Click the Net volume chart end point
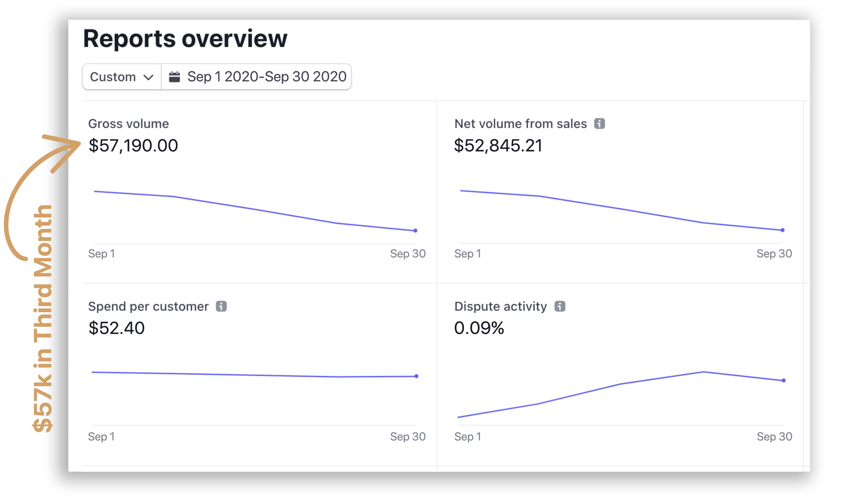The width and height of the screenshot is (859, 504). click(783, 230)
